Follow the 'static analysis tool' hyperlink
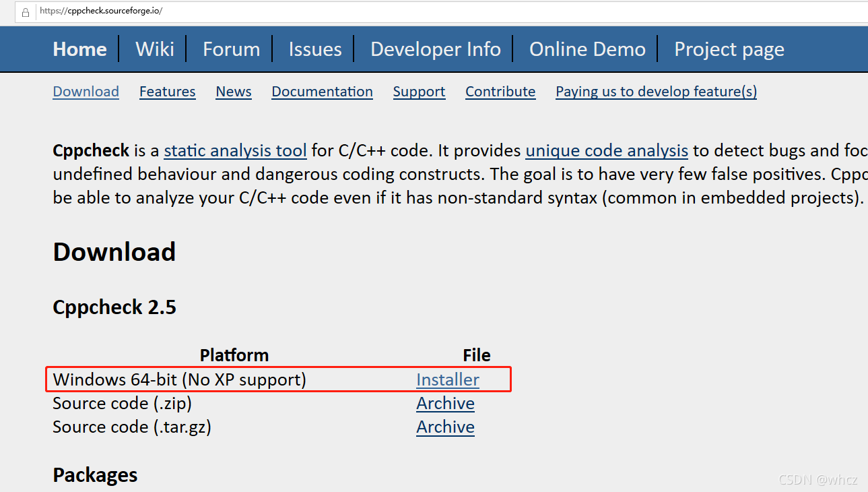This screenshot has height=492, width=868. tap(235, 150)
